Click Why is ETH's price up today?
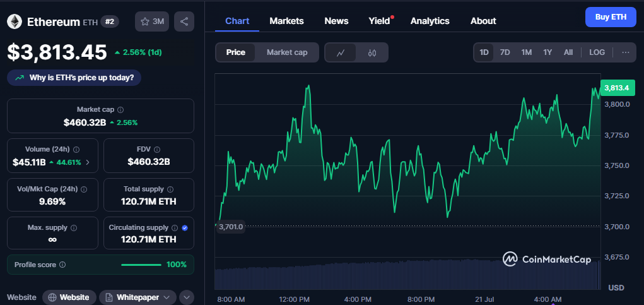This screenshot has height=305, width=644. [74, 78]
